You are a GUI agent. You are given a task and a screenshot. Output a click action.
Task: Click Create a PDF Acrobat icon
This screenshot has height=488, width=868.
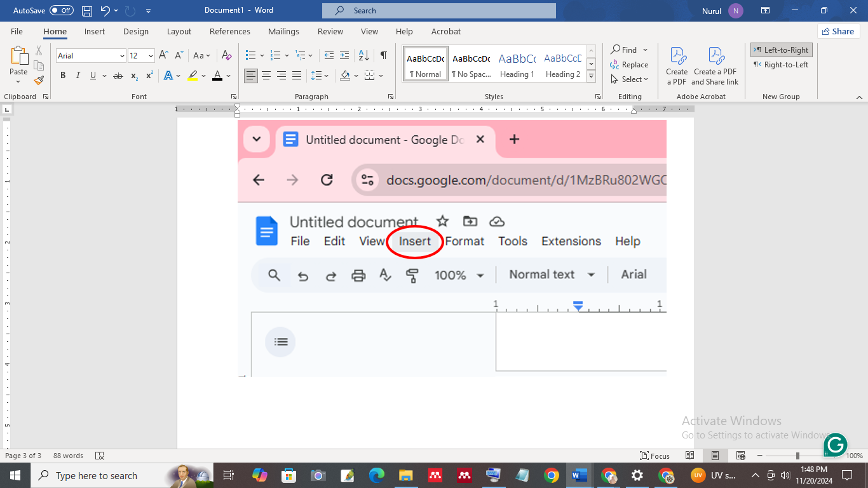677,66
